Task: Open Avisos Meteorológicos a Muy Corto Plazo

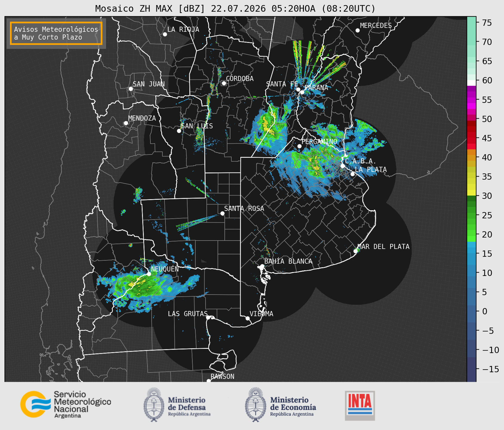Action: coord(56,33)
